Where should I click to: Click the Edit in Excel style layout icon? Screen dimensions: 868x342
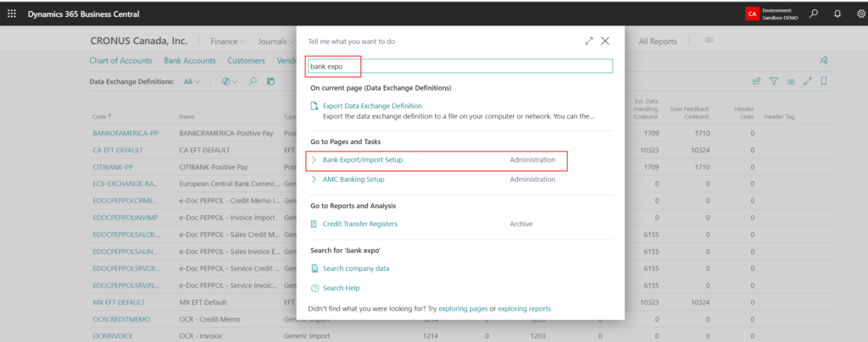[x=270, y=81]
